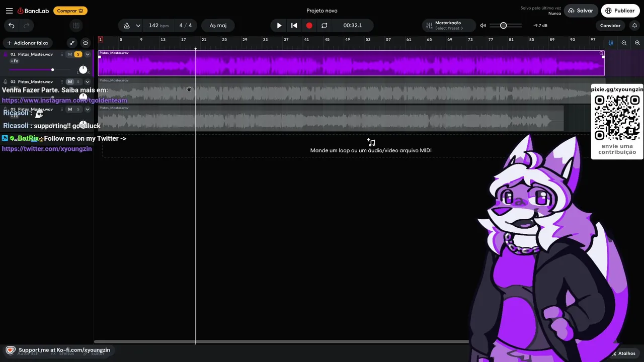Image resolution: width=644 pixels, height=362 pixels.
Task: Publish the project with Publicar
Action: click(x=620, y=11)
